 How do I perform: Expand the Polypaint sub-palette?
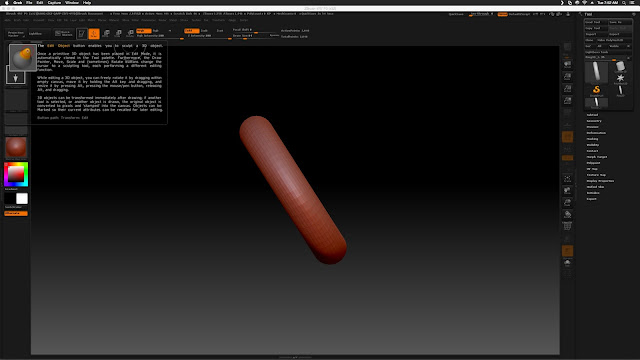pyautogui.click(x=593, y=163)
